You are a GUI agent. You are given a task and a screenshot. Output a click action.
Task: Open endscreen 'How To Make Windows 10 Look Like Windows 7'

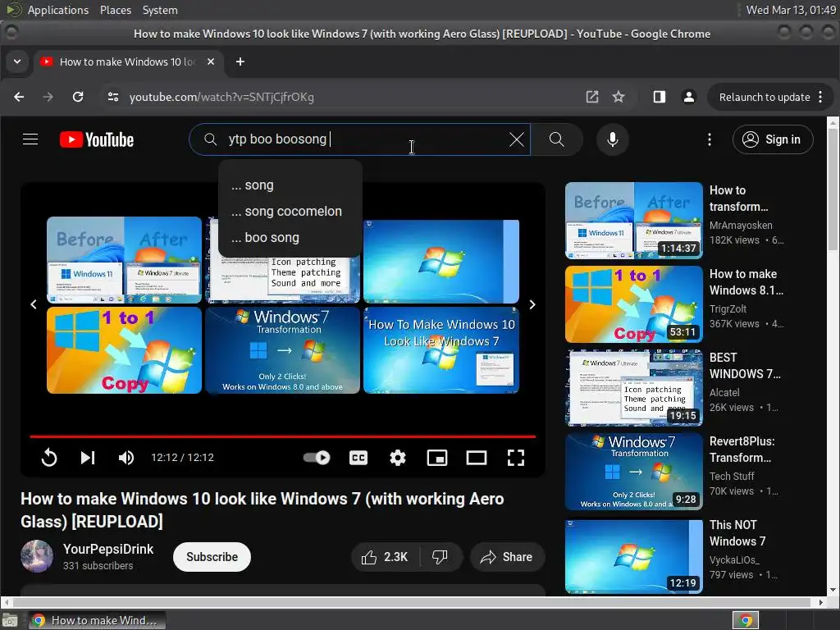tap(441, 349)
